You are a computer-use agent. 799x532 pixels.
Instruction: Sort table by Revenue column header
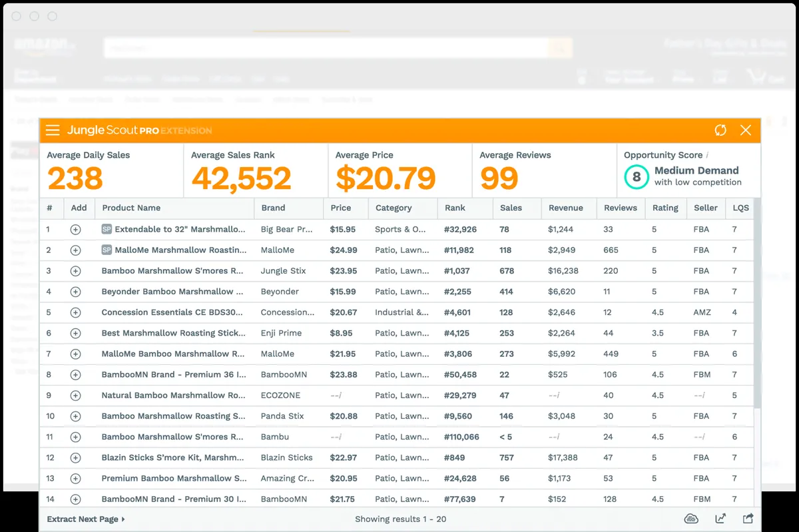point(565,208)
